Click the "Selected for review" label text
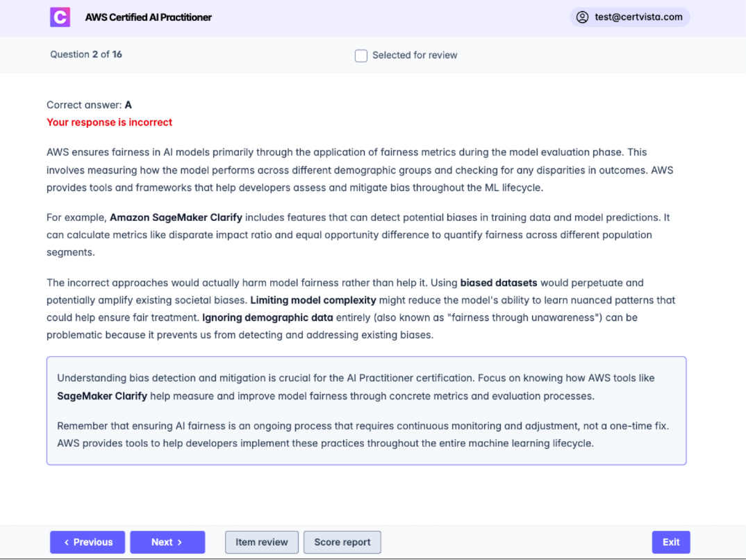 click(415, 56)
